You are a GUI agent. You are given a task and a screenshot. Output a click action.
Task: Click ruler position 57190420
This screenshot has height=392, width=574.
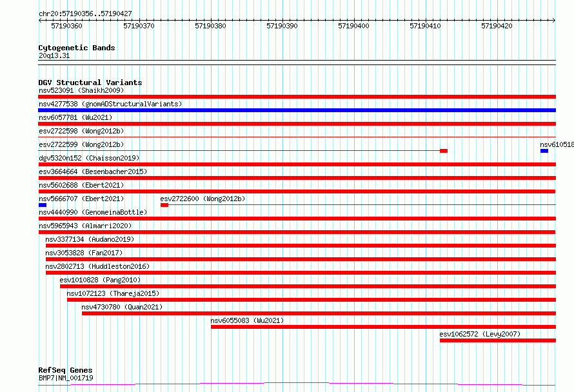point(497,26)
